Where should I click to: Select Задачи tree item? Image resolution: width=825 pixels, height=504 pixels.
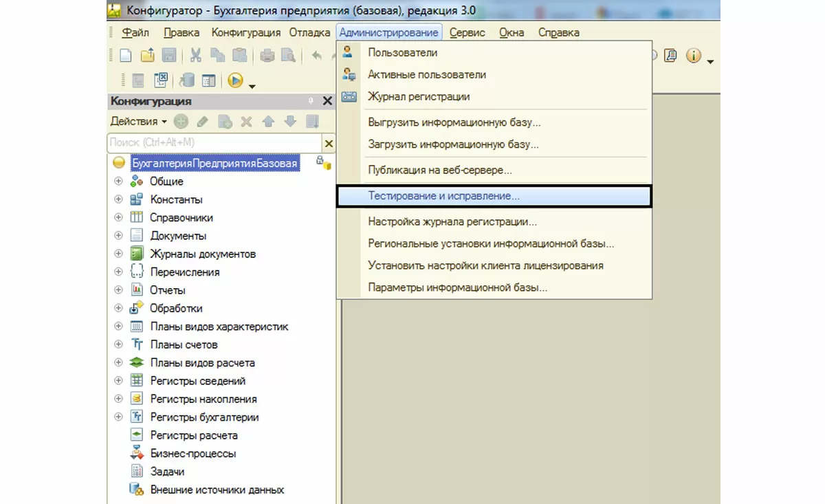click(x=167, y=472)
